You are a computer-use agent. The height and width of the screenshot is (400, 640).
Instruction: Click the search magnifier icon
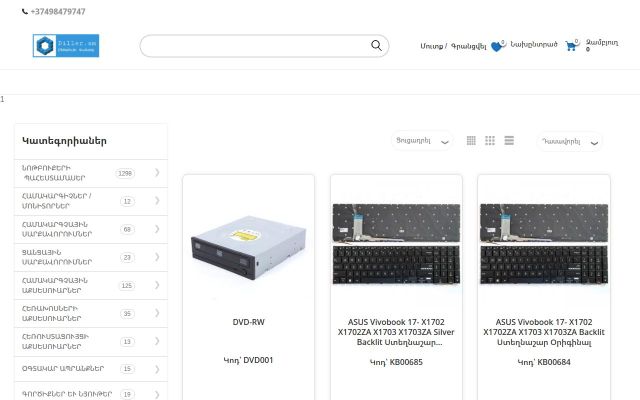coord(376,45)
